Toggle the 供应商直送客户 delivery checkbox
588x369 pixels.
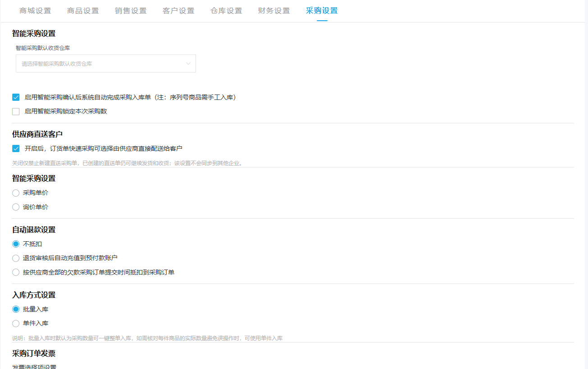click(x=16, y=148)
